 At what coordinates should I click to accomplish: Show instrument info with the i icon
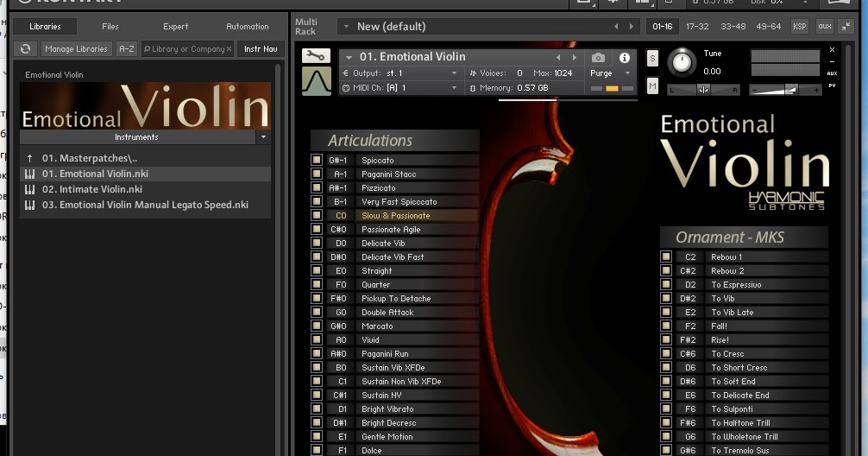click(x=625, y=58)
